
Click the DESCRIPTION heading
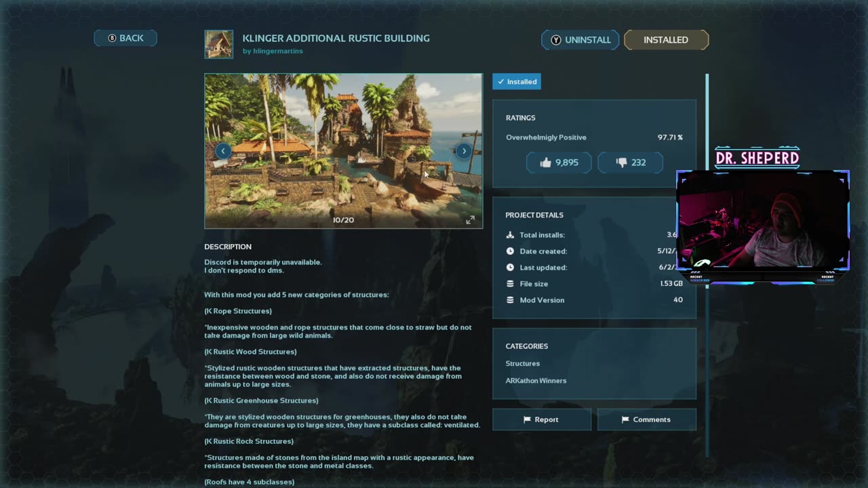pyautogui.click(x=228, y=247)
